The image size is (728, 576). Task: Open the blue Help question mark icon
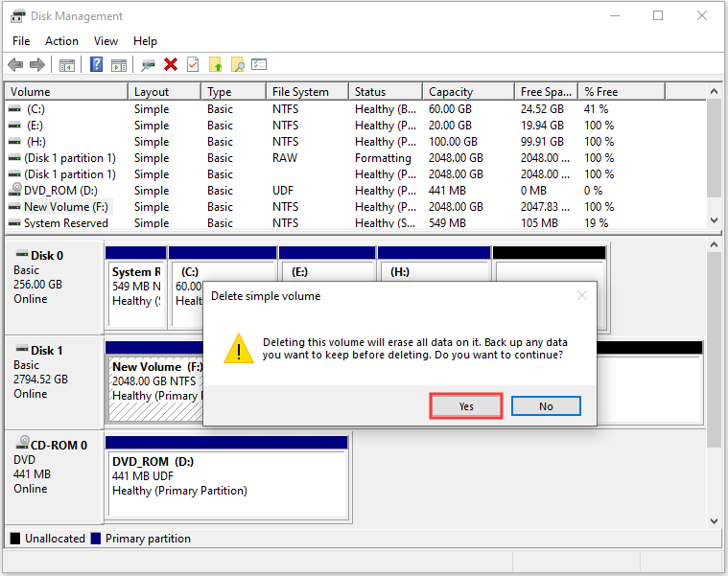96,64
